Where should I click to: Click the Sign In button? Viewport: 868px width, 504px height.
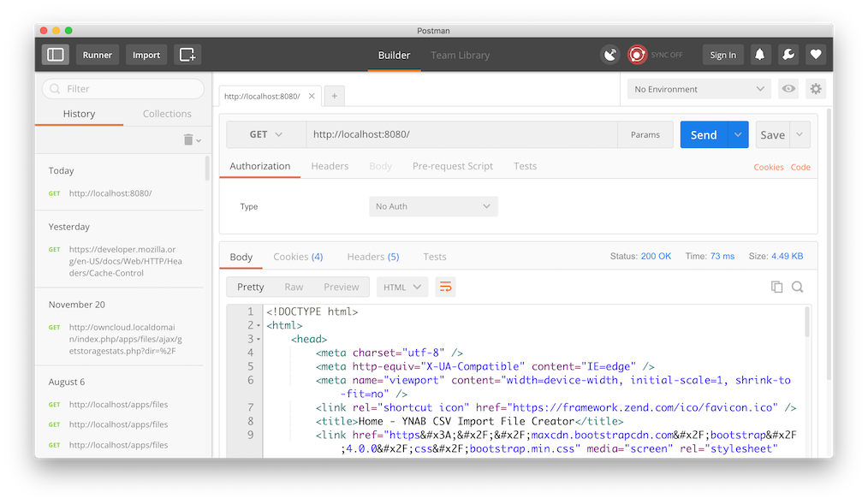[x=723, y=55]
